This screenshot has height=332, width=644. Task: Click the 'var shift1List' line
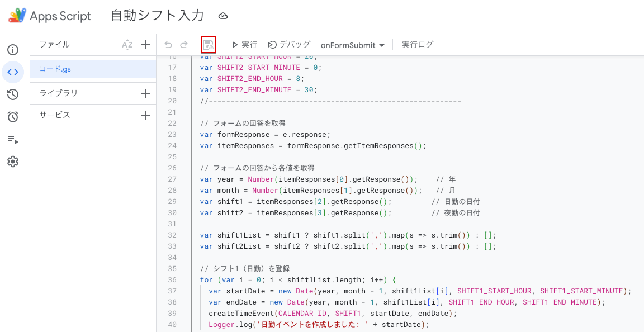(348, 235)
